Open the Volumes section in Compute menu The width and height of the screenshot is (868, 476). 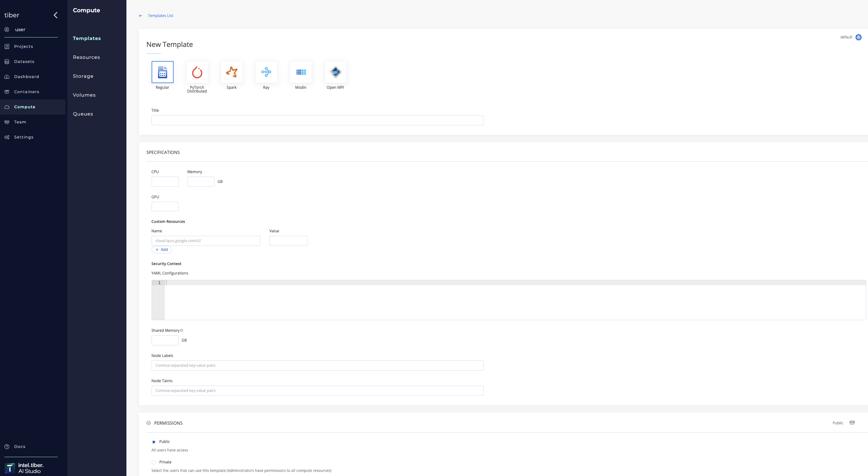(84, 95)
